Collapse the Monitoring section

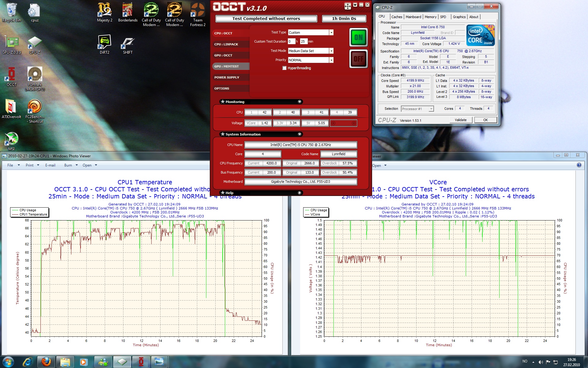(x=300, y=102)
